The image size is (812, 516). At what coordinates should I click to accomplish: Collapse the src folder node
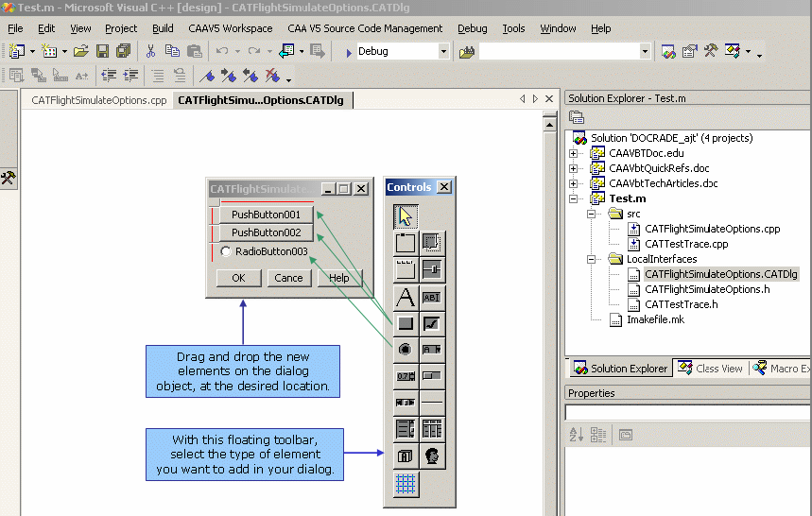pyautogui.click(x=591, y=214)
